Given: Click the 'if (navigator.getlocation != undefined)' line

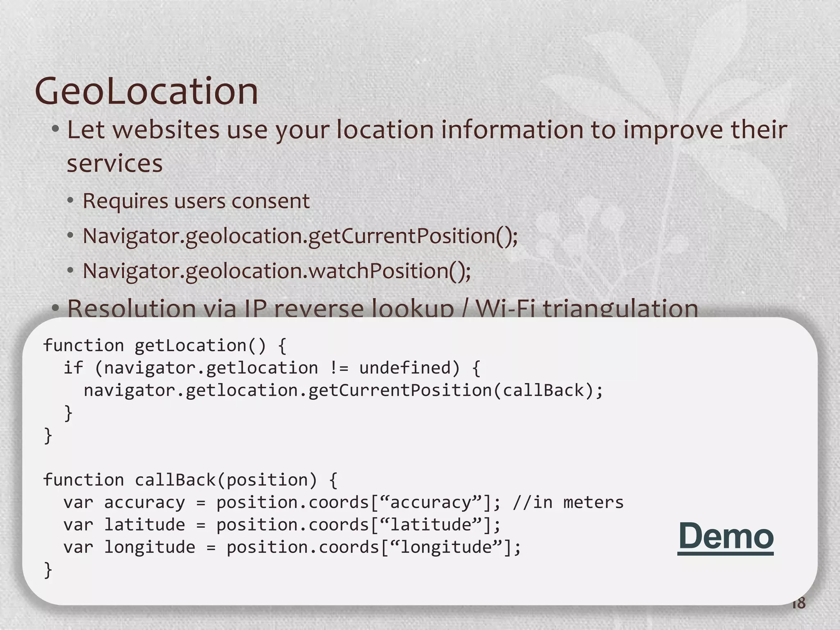Looking at the screenshot, I should pos(272,367).
